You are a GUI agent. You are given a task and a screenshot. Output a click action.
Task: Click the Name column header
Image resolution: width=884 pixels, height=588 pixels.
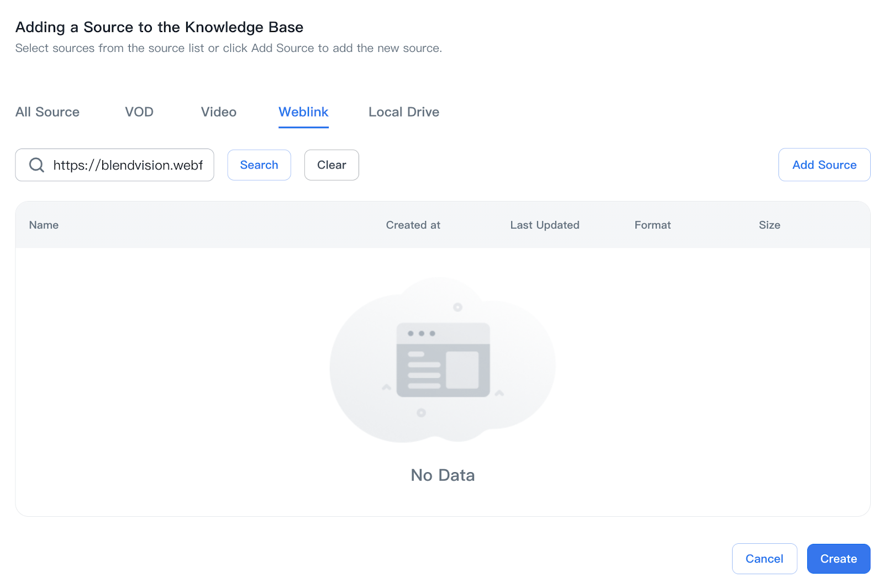click(44, 225)
